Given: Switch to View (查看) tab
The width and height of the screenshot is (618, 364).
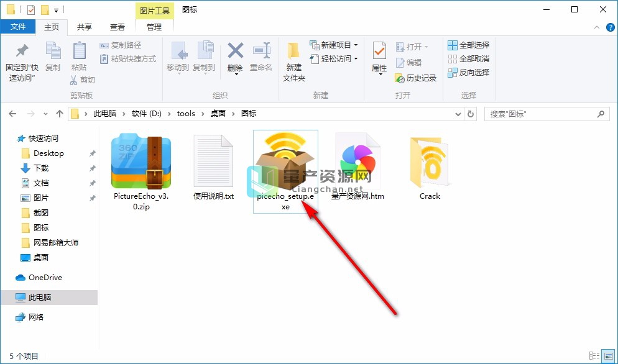Looking at the screenshot, I should tap(118, 27).
